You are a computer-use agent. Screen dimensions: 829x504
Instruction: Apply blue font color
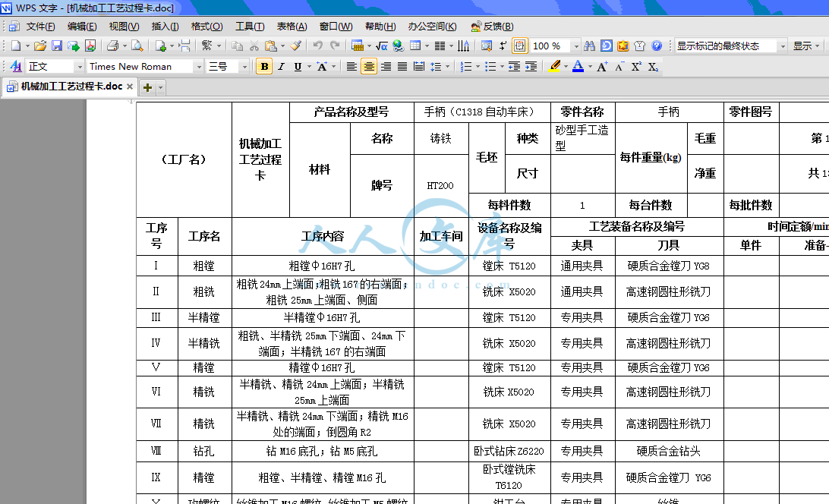pos(578,67)
